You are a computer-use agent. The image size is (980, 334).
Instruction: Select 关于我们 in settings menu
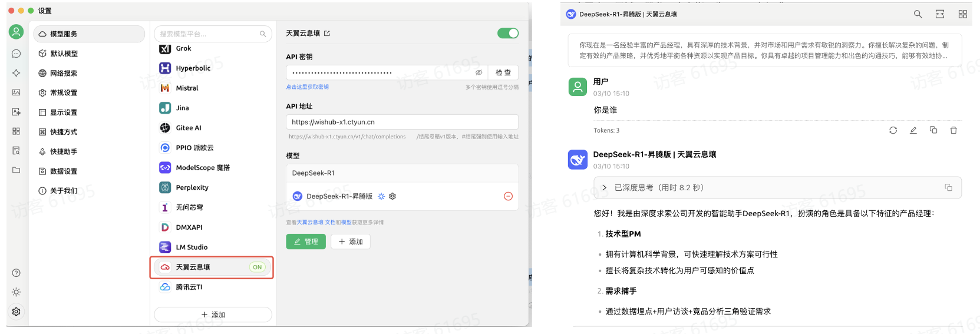tap(89, 191)
